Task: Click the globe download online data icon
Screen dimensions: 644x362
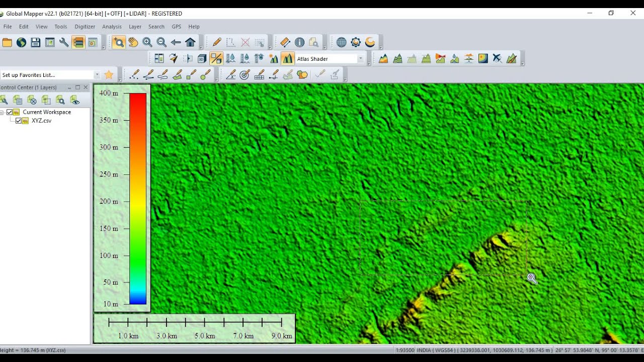Action: coord(21,43)
